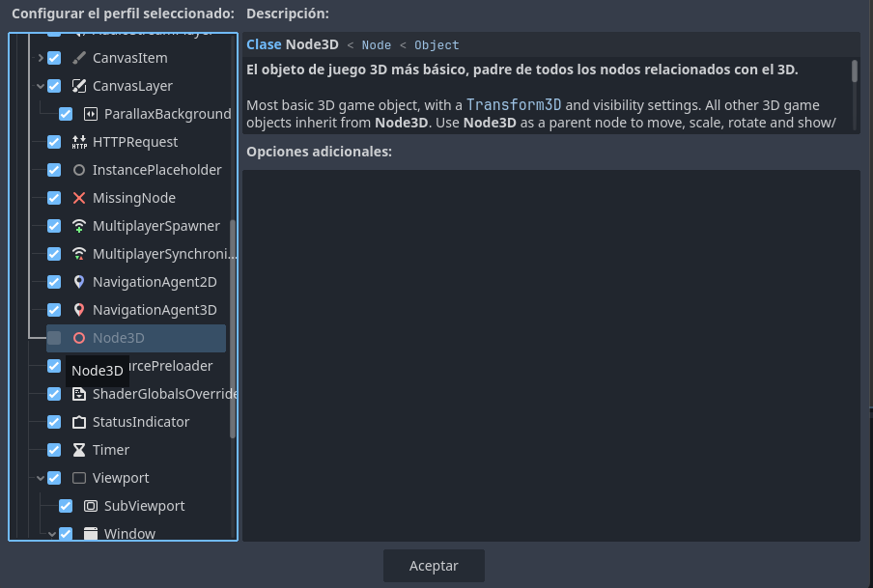This screenshot has height=588, width=873.
Task: Click the bold Spanish 3D description sentence
Action: coord(522,70)
